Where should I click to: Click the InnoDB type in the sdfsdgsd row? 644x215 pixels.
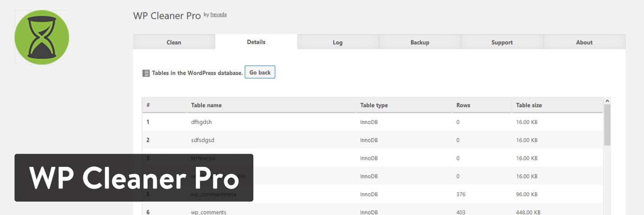point(369,140)
